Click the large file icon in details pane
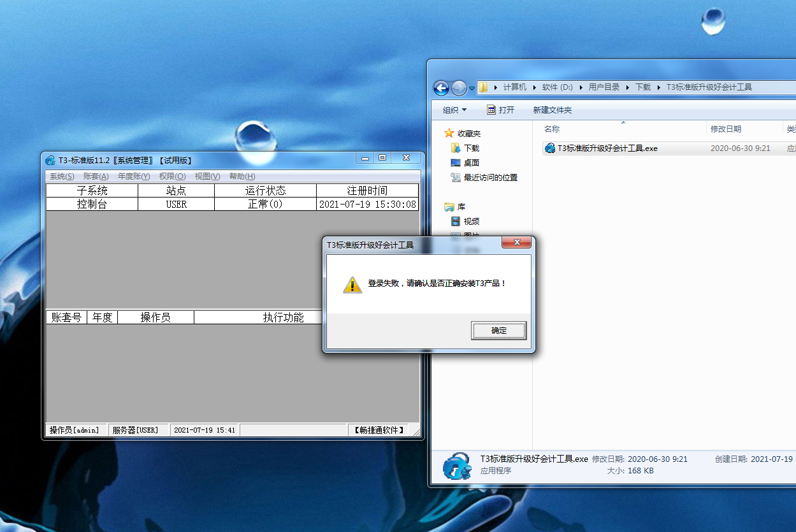 [458, 466]
